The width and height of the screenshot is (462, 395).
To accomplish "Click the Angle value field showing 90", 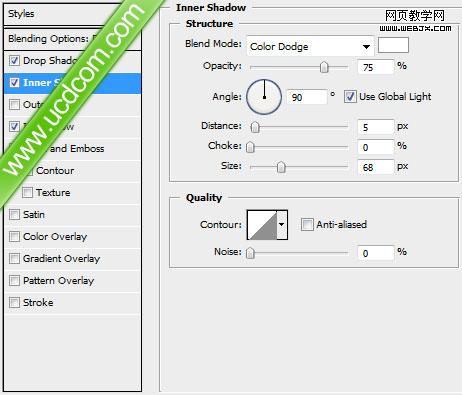I will 307,97.
